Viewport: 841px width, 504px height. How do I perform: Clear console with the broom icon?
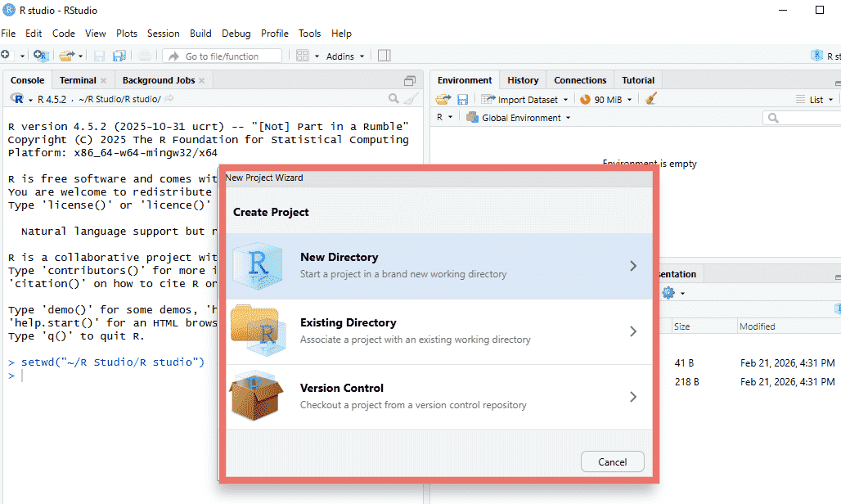(x=411, y=99)
